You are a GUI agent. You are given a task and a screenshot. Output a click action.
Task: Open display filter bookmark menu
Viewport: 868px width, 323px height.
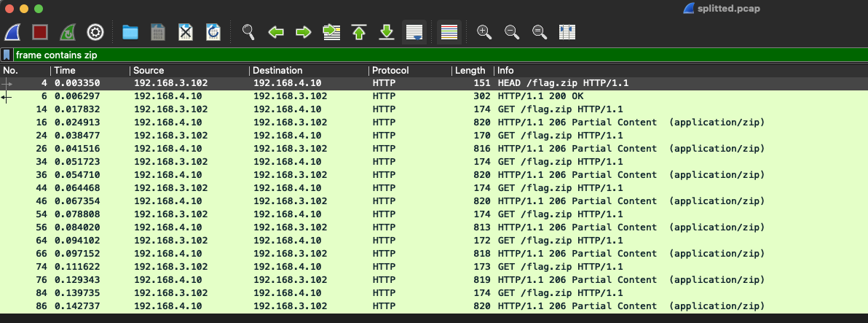point(7,55)
